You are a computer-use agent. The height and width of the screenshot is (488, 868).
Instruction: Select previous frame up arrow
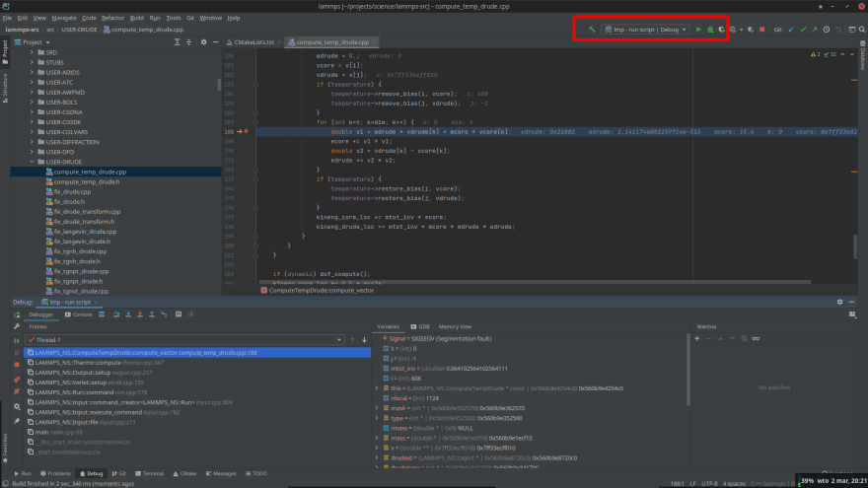pyautogui.click(x=353, y=340)
